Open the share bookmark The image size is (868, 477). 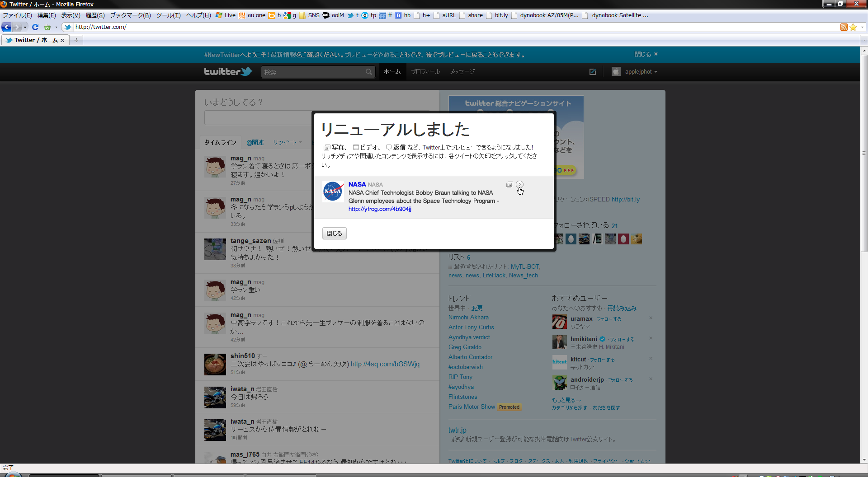pyautogui.click(x=471, y=15)
